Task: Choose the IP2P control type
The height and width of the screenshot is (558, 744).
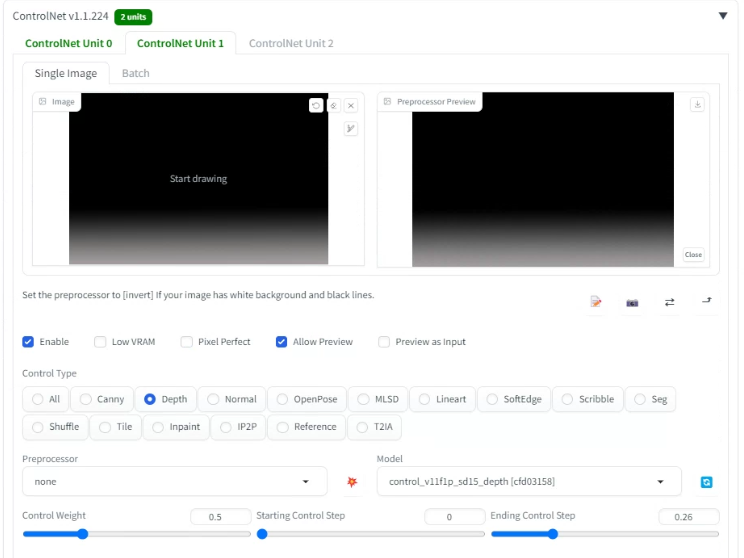Action: pos(238,427)
